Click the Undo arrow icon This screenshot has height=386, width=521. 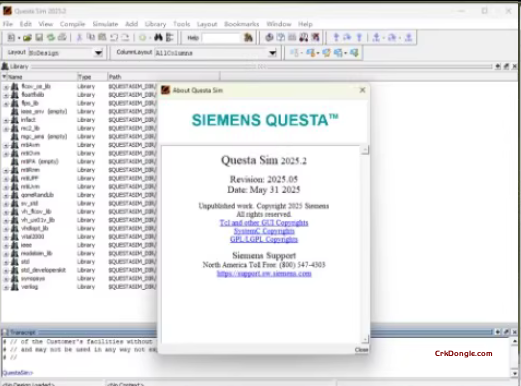(x=114, y=37)
